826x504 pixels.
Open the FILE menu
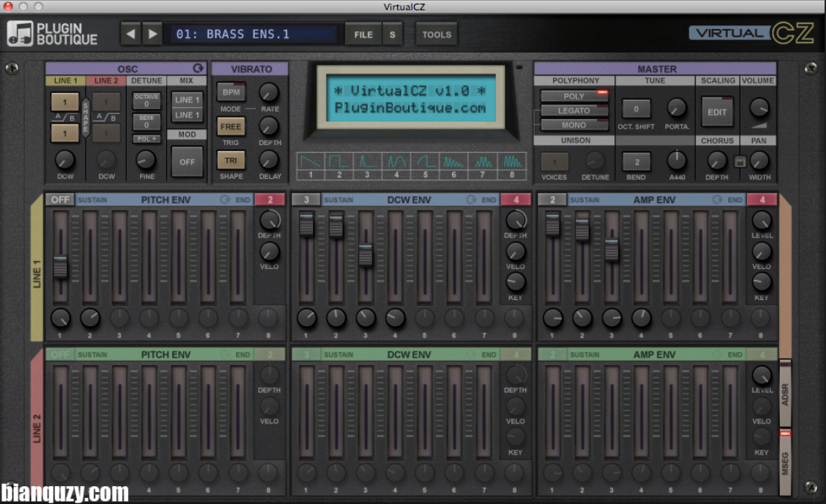[363, 34]
